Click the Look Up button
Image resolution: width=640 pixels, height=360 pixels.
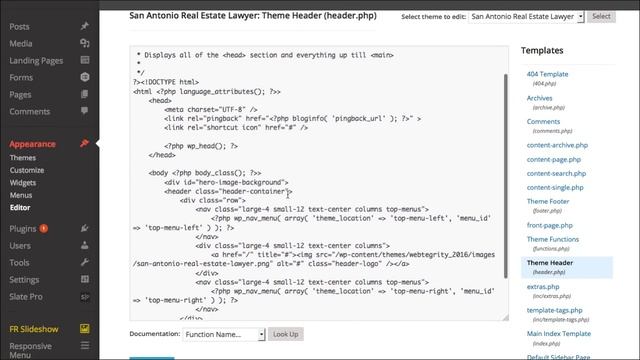(x=286, y=334)
